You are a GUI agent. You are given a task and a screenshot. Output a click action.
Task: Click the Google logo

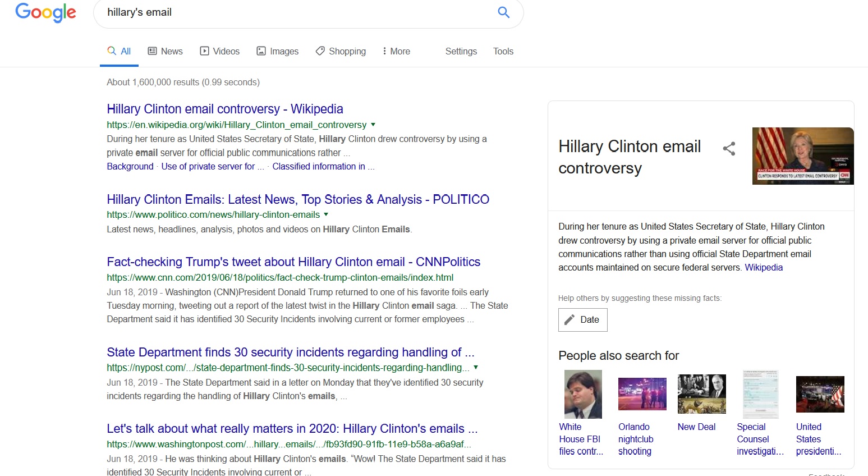[45, 12]
